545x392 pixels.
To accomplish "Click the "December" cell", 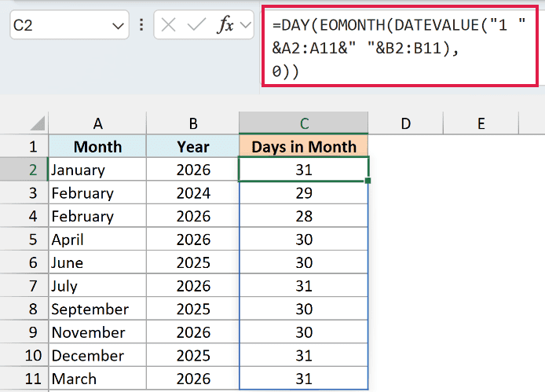I will click(x=97, y=355).
